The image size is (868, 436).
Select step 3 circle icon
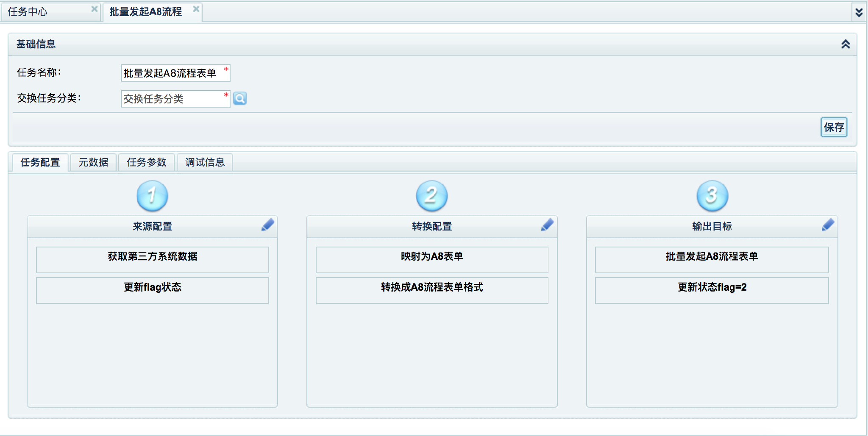712,196
